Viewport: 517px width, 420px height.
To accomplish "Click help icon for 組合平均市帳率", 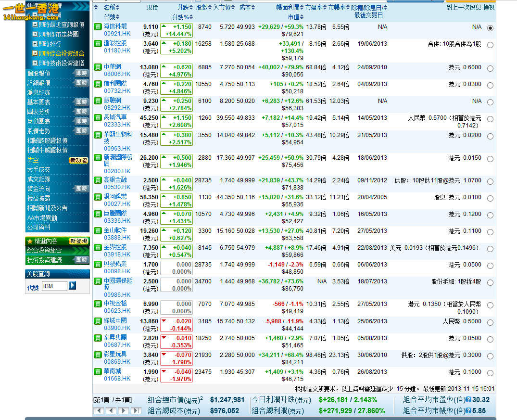I will pyautogui.click(x=468, y=411).
